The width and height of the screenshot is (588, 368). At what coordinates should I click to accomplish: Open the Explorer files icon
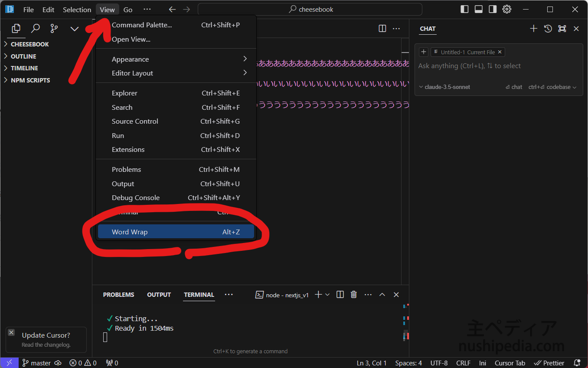tap(16, 29)
